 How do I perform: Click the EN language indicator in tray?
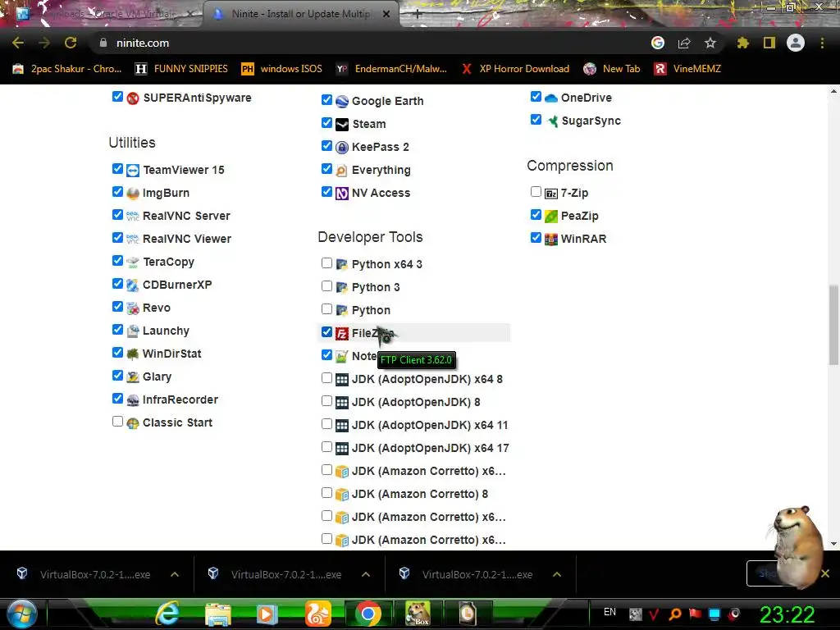coord(609,612)
